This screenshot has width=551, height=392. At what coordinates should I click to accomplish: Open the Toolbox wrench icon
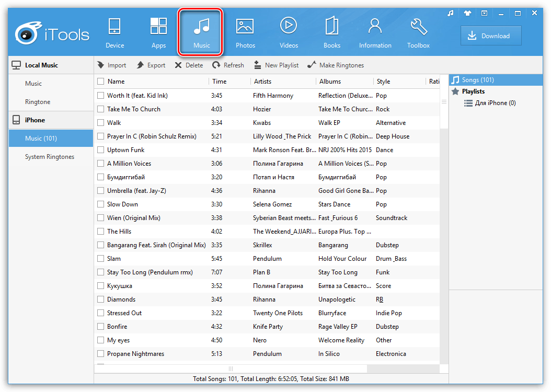point(418,27)
